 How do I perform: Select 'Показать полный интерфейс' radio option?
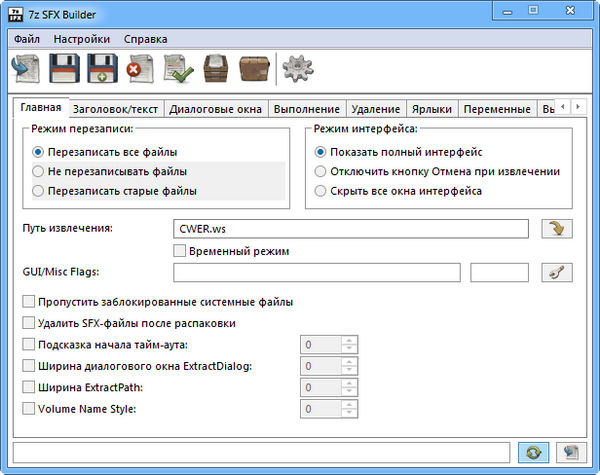tap(398, 152)
